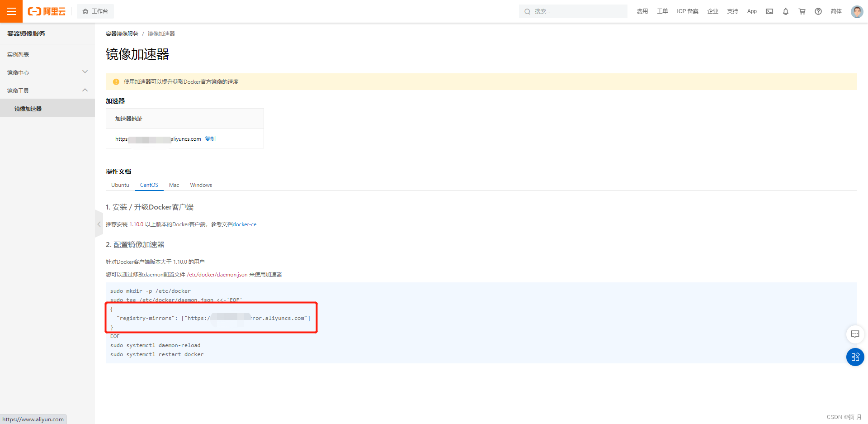
Task: Click the 'sudo systemctl restart docker' line
Action: pos(157,354)
